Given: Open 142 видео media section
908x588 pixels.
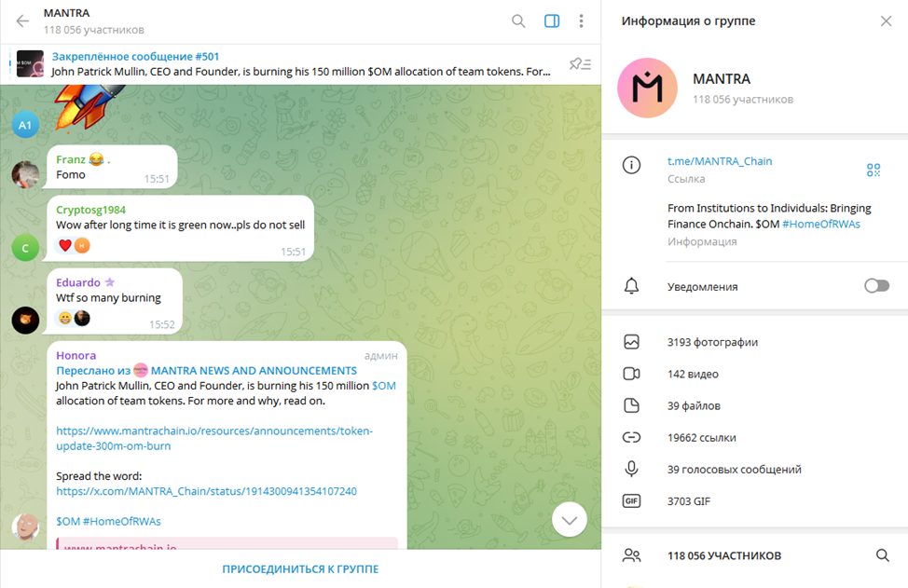Looking at the screenshot, I should [x=693, y=374].
